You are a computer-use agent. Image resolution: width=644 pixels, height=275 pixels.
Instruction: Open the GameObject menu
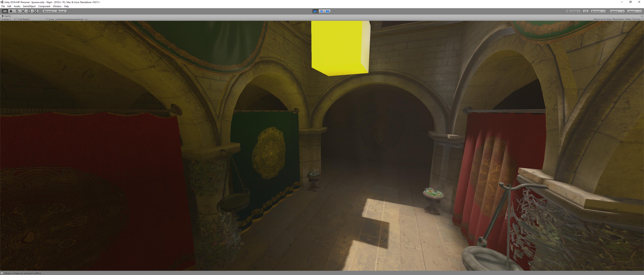(29, 6)
